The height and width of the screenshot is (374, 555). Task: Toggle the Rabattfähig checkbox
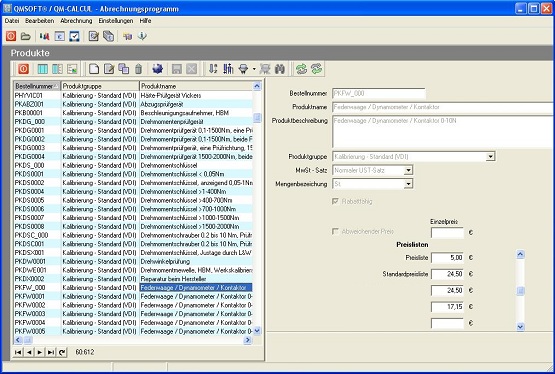coord(335,201)
